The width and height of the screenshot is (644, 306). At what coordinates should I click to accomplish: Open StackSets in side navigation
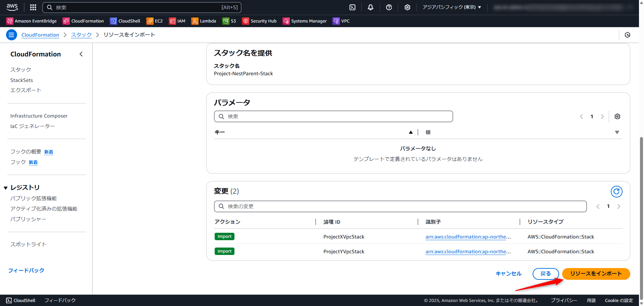21,80
